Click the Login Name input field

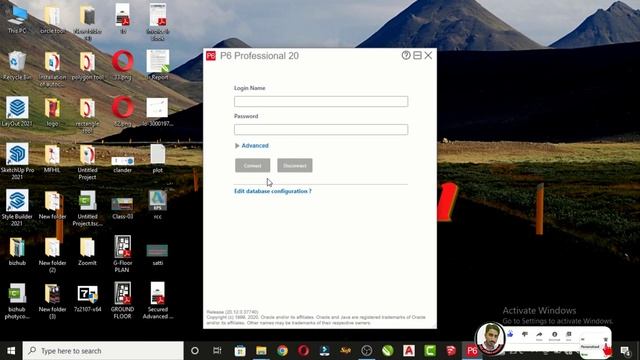click(321, 101)
